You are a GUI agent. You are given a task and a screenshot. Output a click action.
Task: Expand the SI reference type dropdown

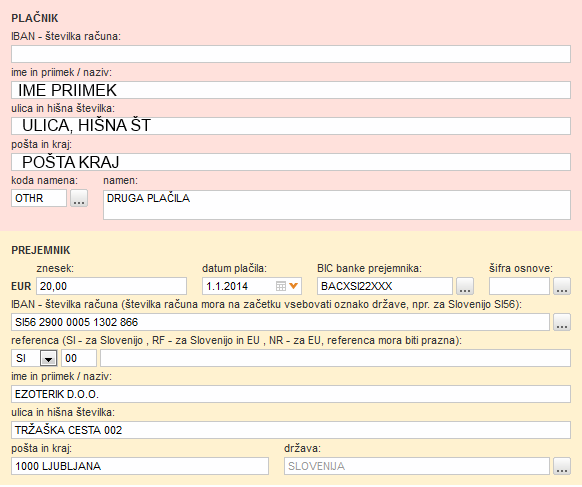48,359
